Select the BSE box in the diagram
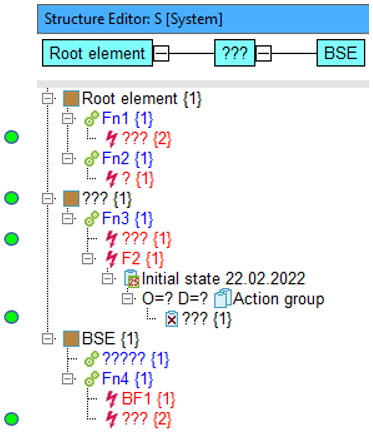The height and width of the screenshot is (433, 373). (x=341, y=53)
